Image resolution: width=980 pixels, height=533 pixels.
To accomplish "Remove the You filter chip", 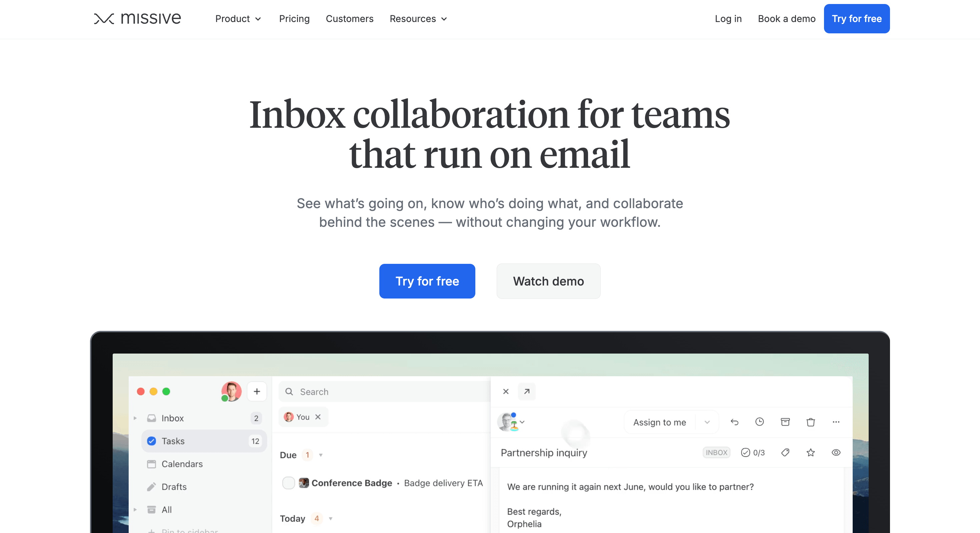I will click(318, 417).
